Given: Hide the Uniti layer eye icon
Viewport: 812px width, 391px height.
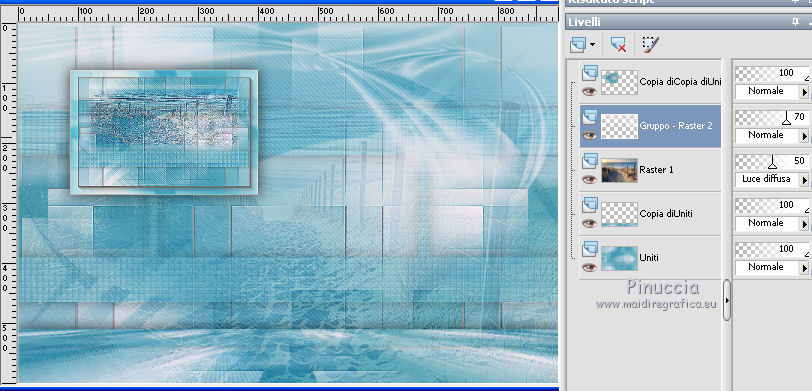Looking at the screenshot, I should (589, 268).
